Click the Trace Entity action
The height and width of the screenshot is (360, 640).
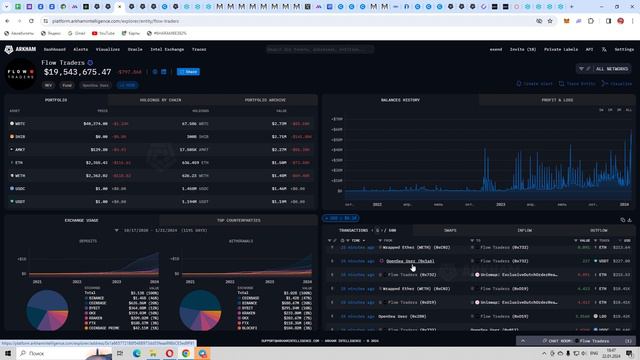[577, 84]
